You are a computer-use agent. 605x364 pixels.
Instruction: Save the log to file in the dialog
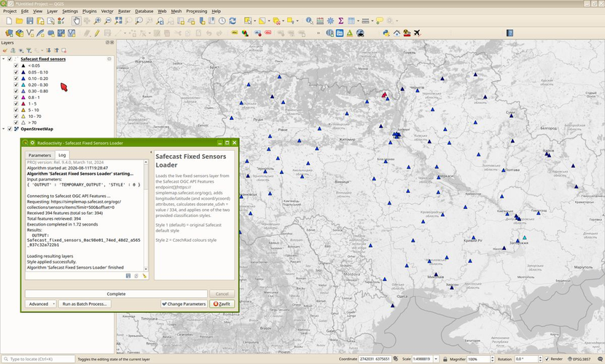pos(128,276)
